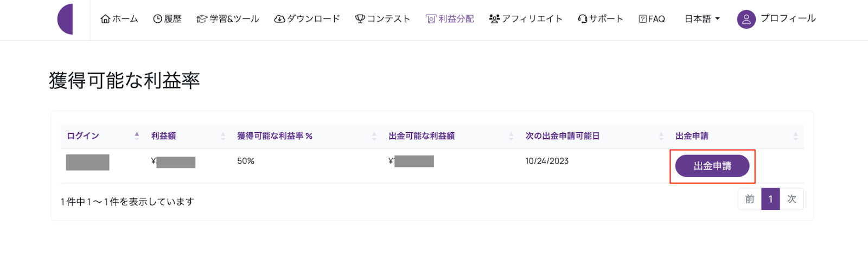Open the プロフィール avatar icon
Viewport: 868px width, 272px height.
(x=746, y=19)
